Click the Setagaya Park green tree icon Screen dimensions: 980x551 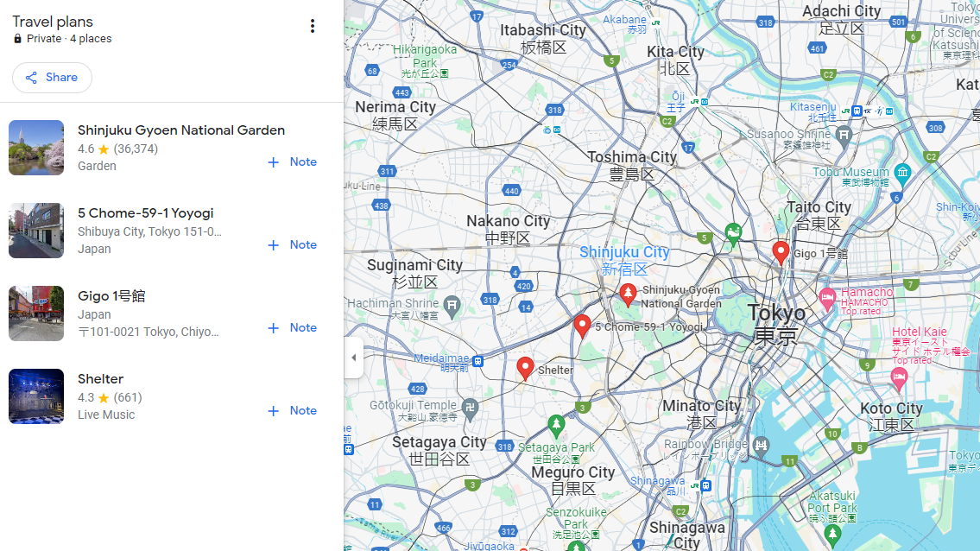(556, 425)
